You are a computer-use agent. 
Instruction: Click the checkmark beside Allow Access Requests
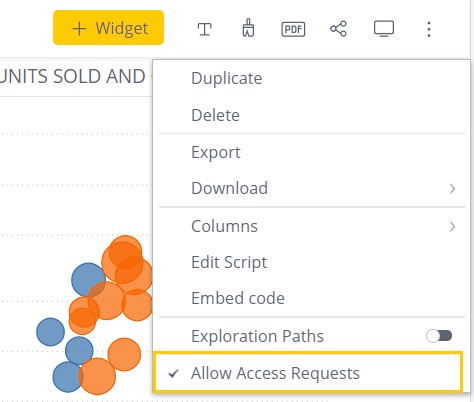[x=173, y=373]
